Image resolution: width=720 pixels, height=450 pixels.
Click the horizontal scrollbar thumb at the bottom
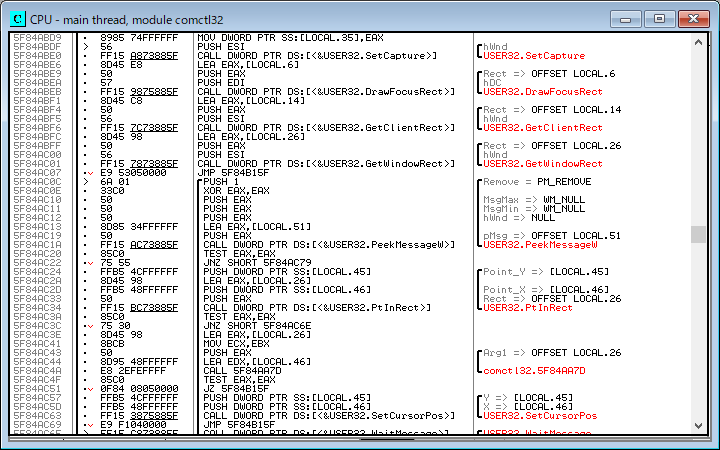(387, 439)
